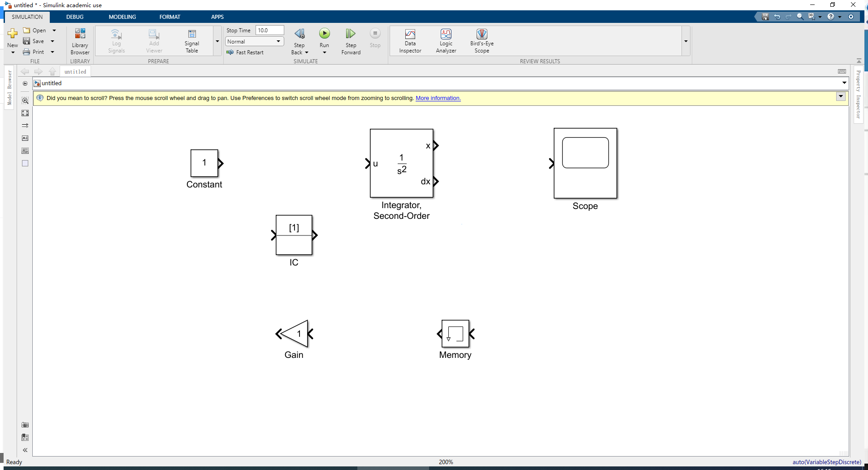This screenshot has height=470, width=868.
Task: Open the Library Browser
Action: point(80,41)
